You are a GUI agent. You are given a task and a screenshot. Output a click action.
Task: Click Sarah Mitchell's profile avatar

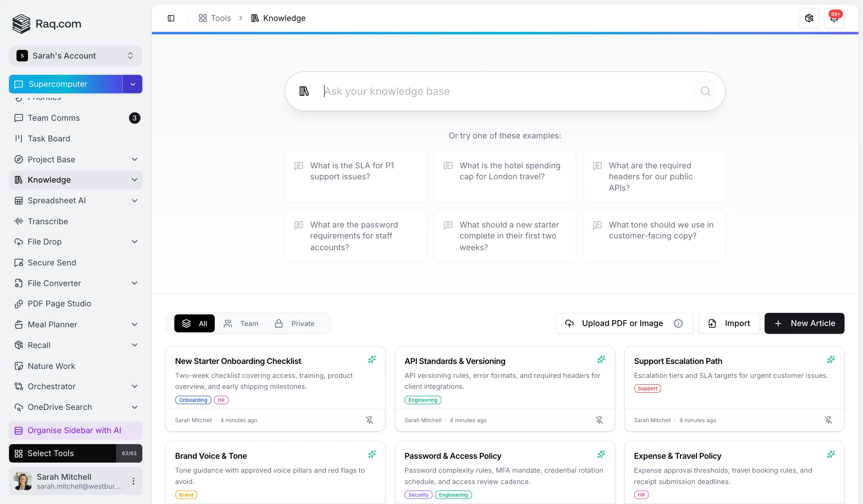pyautogui.click(x=23, y=481)
